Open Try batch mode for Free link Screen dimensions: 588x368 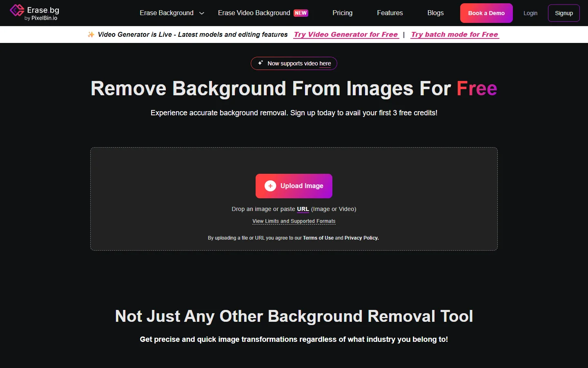pos(454,34)
